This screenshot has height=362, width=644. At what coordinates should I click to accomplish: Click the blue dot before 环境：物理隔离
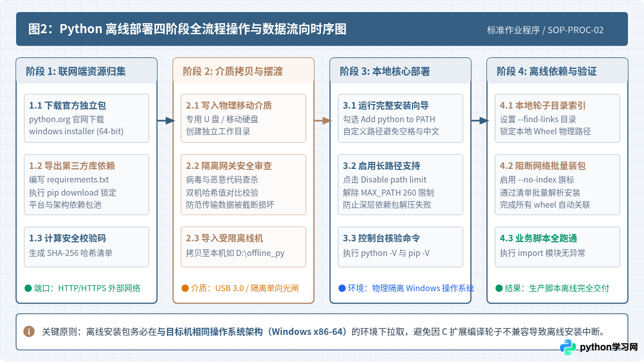[x=342, y=288]
